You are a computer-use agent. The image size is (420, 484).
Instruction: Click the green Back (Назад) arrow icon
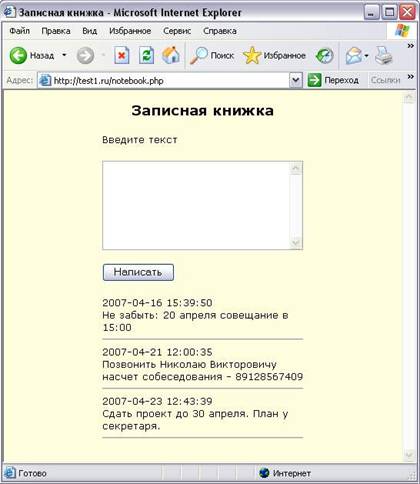[18, 55]
